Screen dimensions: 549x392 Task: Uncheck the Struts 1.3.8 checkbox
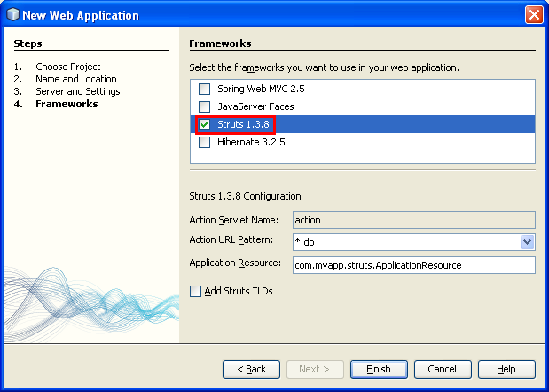pyautogui.click(x=205, y=124)
